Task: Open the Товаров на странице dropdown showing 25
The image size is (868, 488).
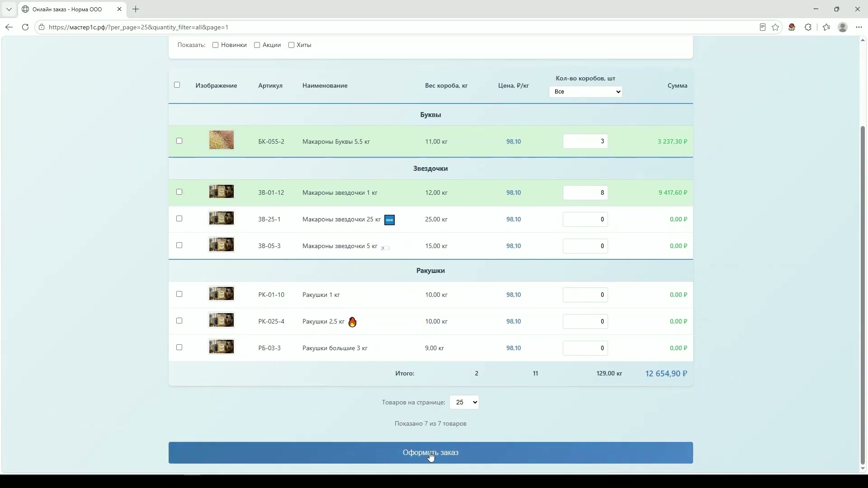Action: (464, 402)
